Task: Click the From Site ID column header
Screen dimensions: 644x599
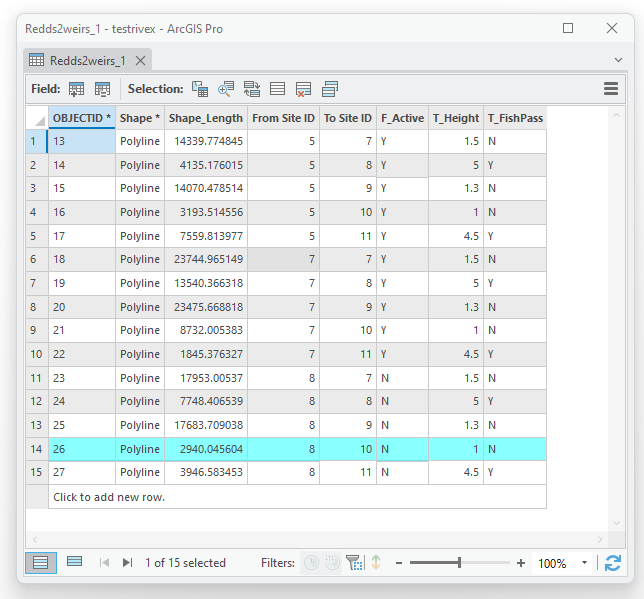Action: click(283, 118)
